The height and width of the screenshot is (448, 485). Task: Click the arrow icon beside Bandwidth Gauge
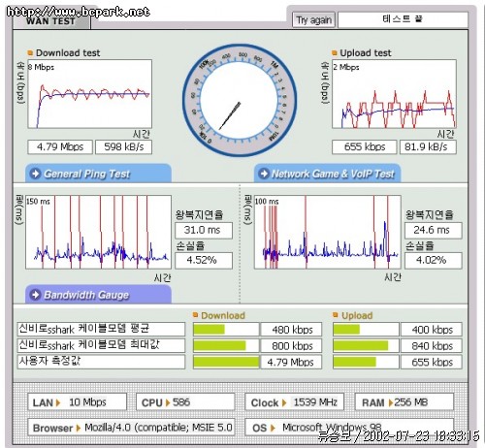coord(35,295)
